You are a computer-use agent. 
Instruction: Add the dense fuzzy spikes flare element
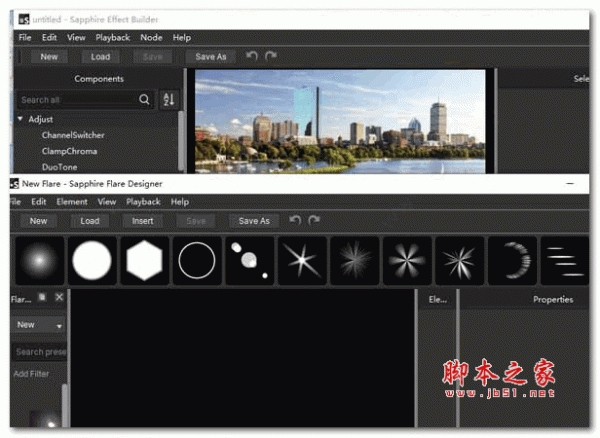[x=355, y=261]
